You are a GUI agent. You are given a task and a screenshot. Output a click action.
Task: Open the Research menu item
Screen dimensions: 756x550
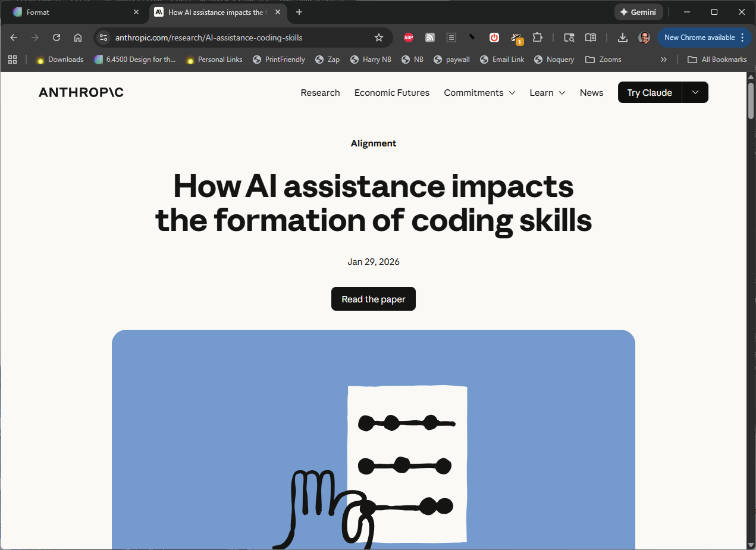(320, 93)
